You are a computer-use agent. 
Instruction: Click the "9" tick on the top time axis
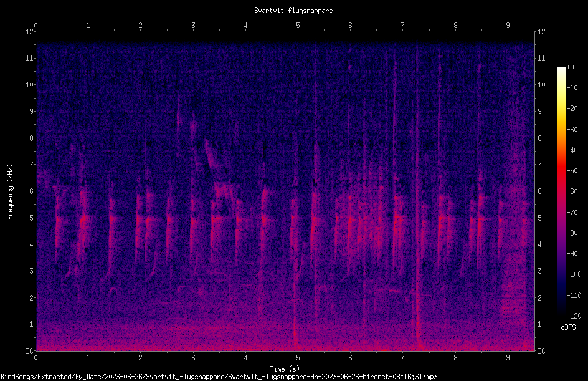tap(508, 25)
